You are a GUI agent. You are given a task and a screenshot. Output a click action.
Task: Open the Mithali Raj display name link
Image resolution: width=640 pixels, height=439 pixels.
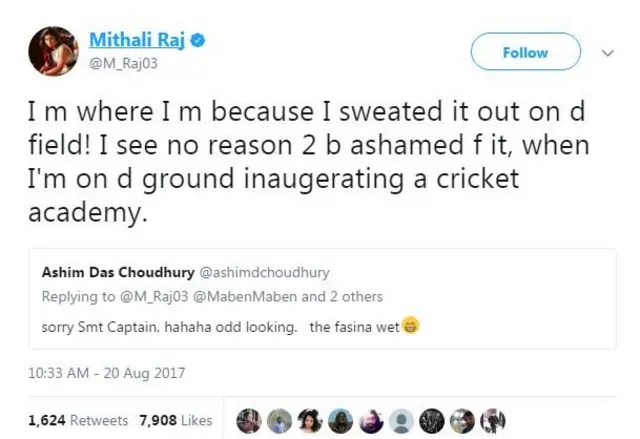(x=138, y=40)
